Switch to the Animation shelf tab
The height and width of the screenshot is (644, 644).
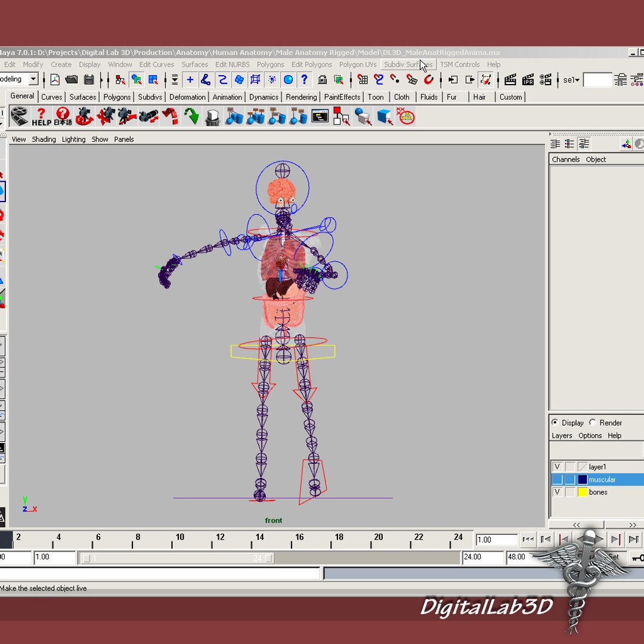pyautogui.click(x=227, y=97)
